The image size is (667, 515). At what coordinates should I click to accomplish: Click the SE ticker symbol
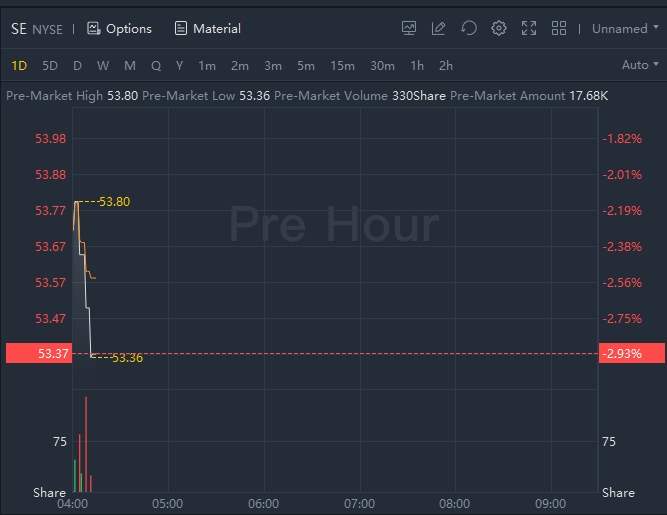(x=19, y=28)
